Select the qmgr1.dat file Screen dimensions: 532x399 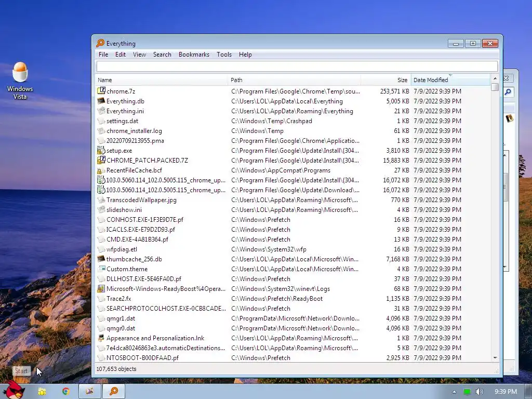[121, 318]
